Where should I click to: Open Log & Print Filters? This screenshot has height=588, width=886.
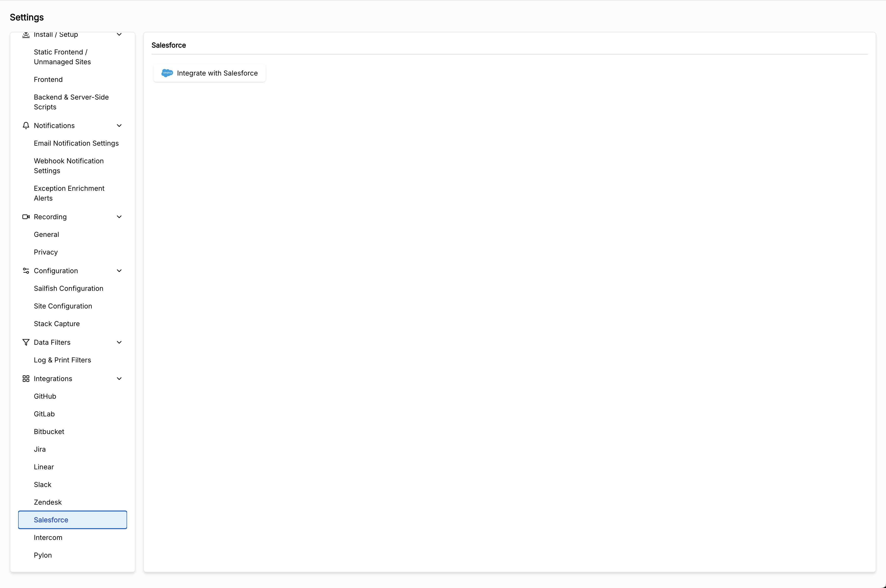(72, 360)
